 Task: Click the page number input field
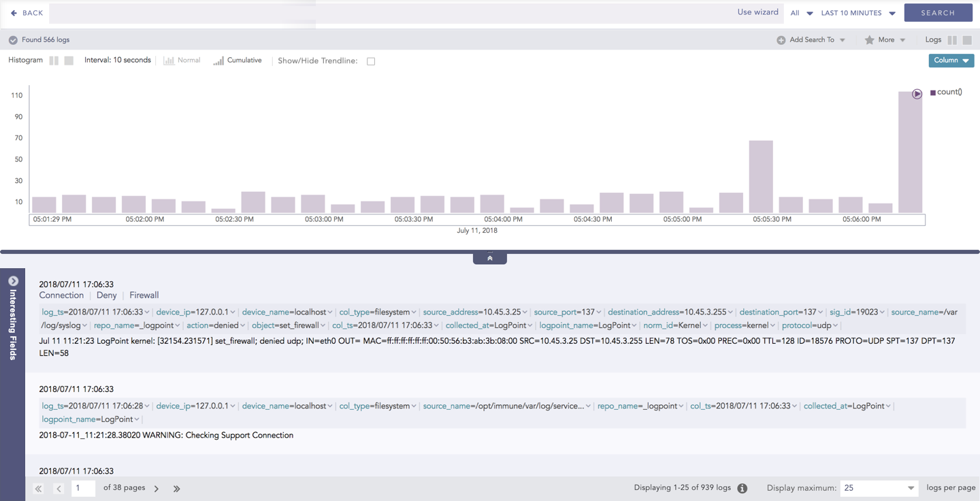coord(83,488)
